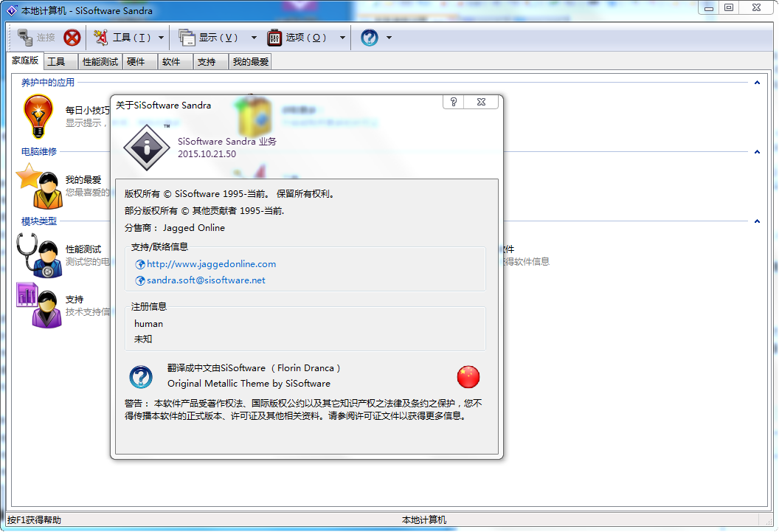Viewport: 779px width, 532px height.
Task: Click the blue help question mark toolbar icon
Action: click(x=370, y=38)
